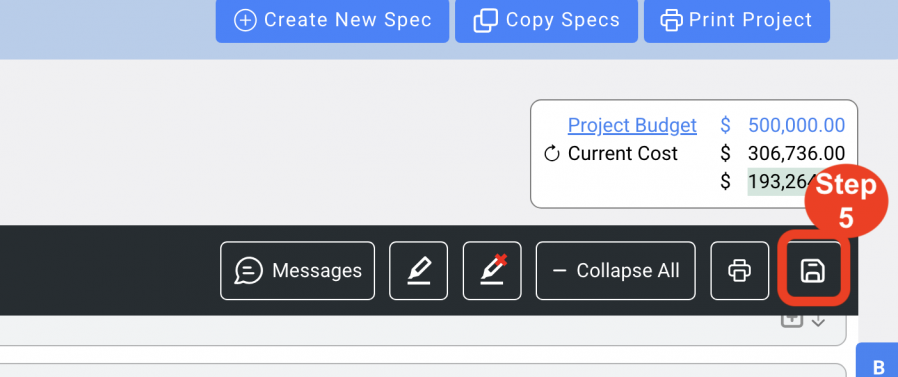Click the speech bubble icon in Messages
This screenshot has height=377, width=898.
coord(249,270)
